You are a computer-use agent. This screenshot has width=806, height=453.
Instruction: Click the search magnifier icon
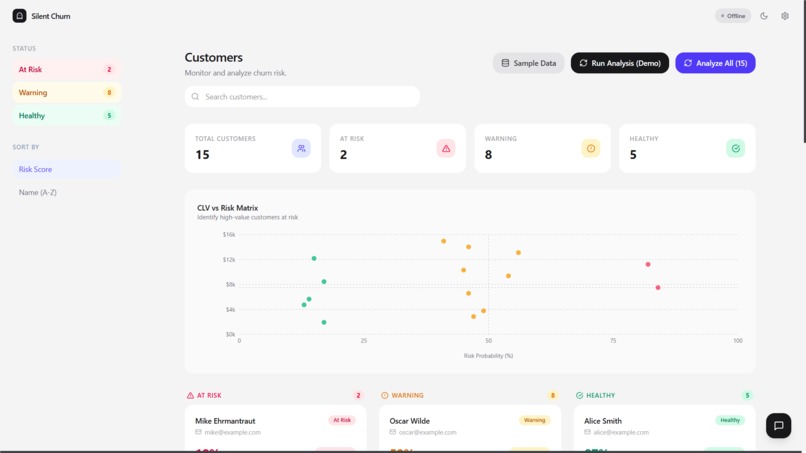click(x=195, y=97)
